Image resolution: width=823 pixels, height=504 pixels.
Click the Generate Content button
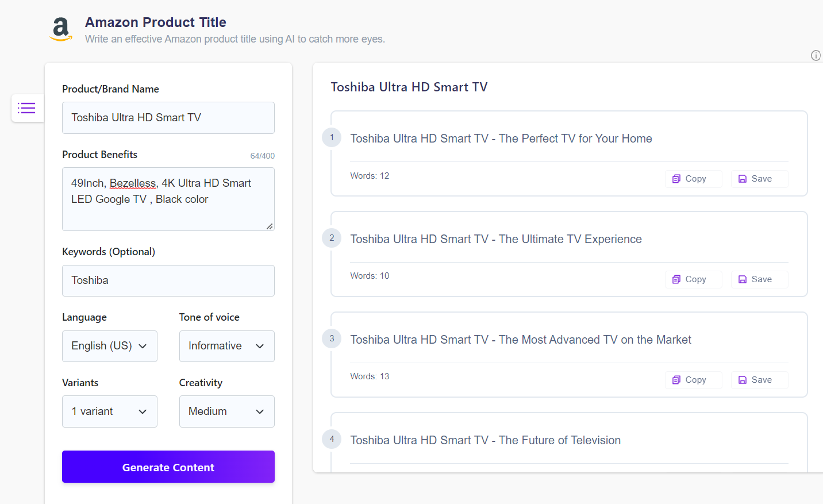168,467
